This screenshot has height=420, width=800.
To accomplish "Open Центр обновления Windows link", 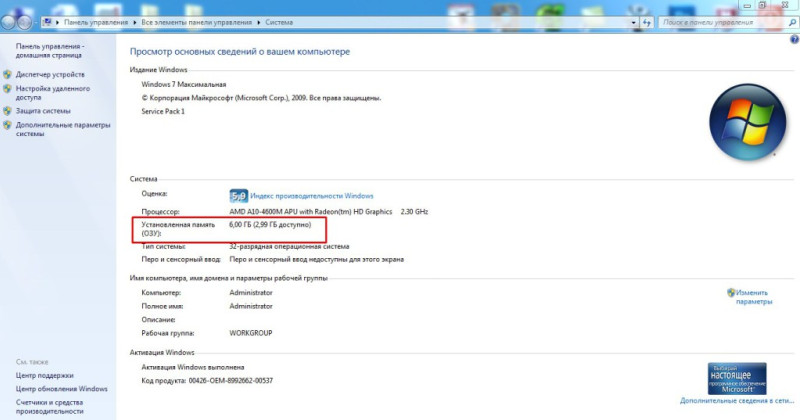I will (62, 389).
